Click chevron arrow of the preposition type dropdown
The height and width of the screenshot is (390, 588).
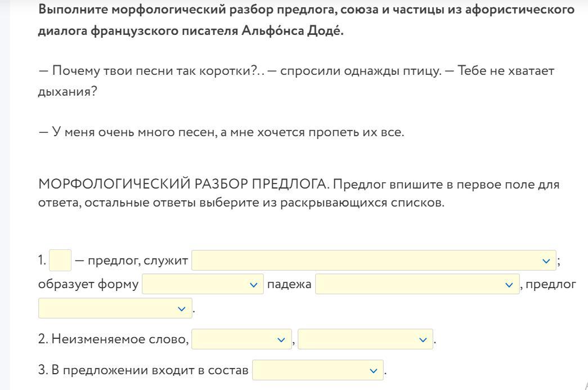(x=181, y=309)
